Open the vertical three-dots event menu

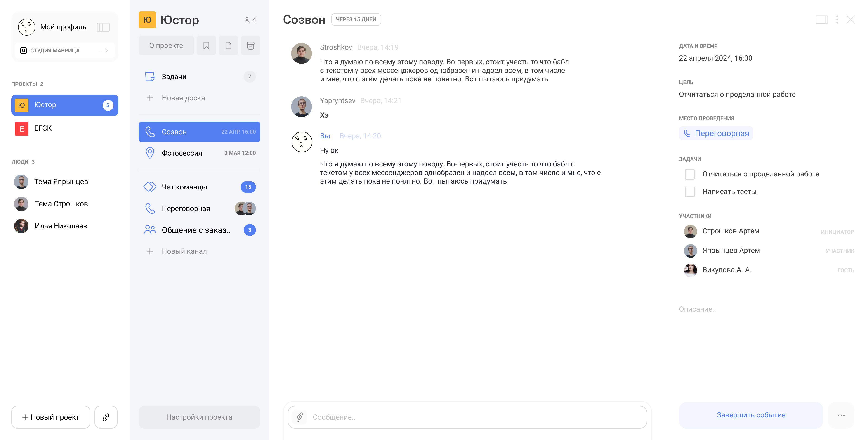pyautogui.click(x=837, y=19)
